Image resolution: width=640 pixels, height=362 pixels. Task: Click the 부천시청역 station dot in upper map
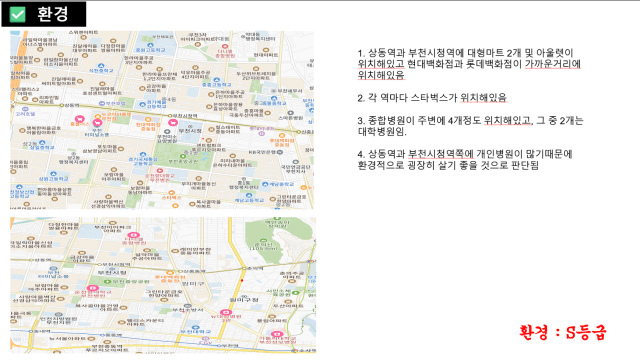(169, 116)
